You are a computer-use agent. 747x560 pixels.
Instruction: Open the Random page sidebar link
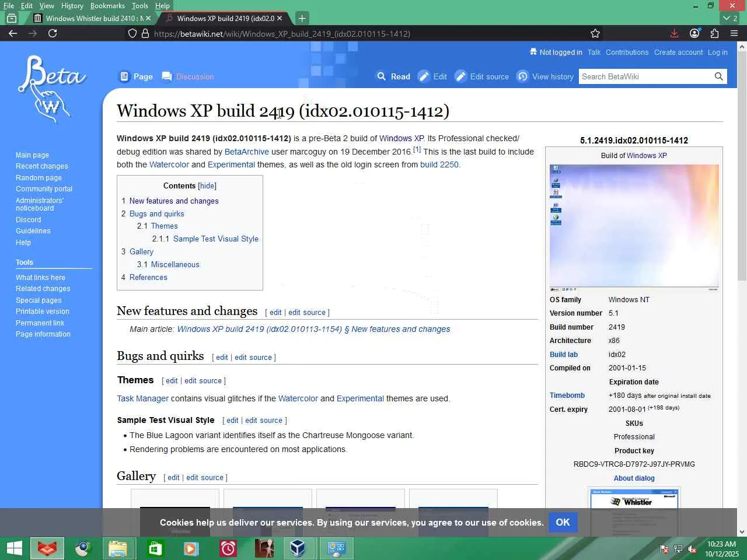(x=39, y=178)
